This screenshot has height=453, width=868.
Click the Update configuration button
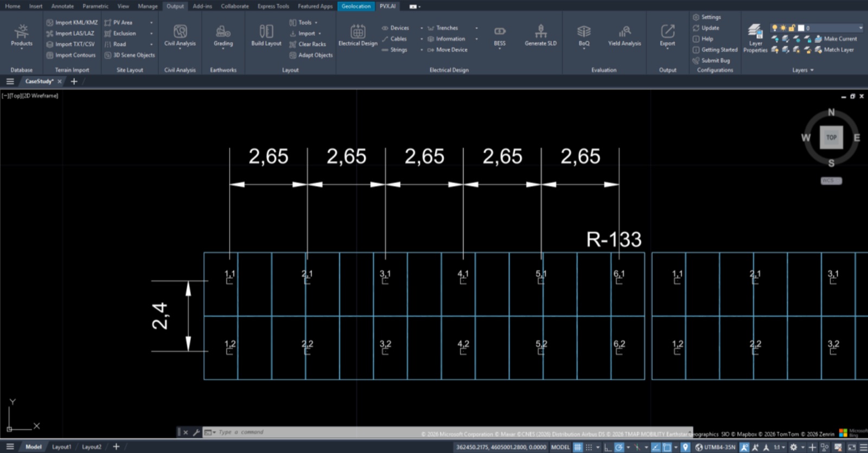click(706, 28)
